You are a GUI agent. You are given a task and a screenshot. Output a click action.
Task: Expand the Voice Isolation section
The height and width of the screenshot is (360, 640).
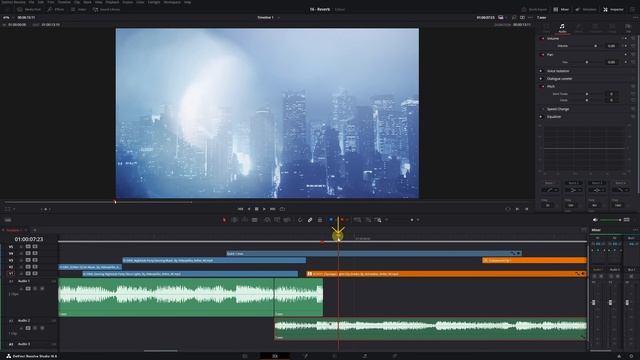(558, 71)
